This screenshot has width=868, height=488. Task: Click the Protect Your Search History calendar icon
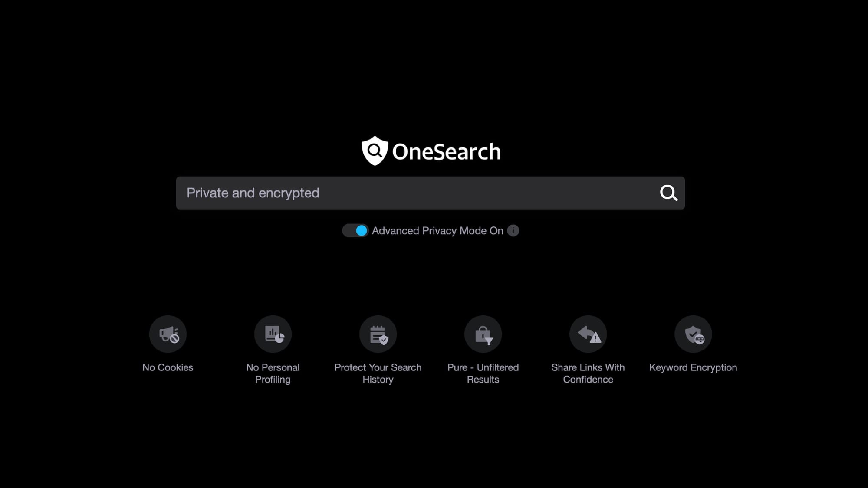tap(378, 334)
